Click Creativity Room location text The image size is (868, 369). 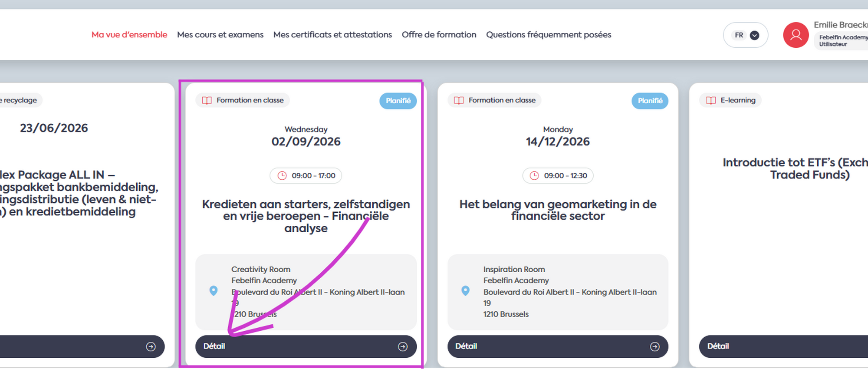[x=318, y=292]
